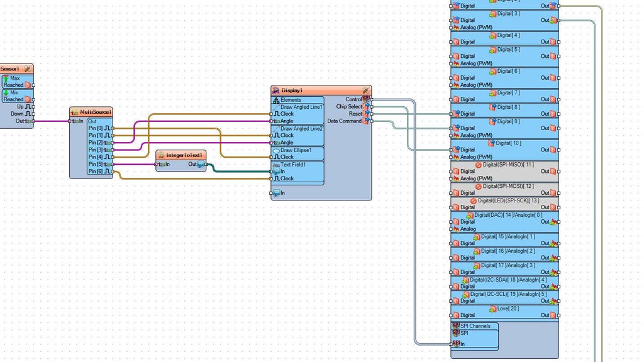Select Draw Angled Line1 element
The width and height of the screenshot is (644, 362).
(x=297, y=107)
